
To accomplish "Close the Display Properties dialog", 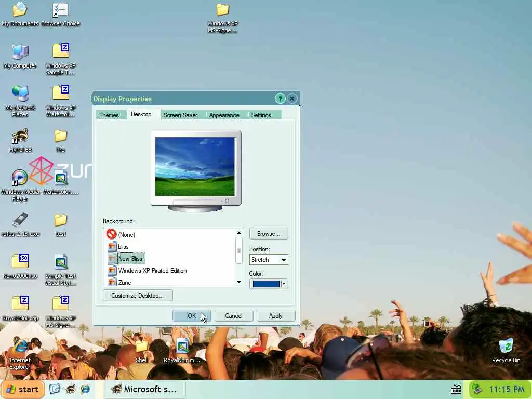I will [x=292, y=99].
